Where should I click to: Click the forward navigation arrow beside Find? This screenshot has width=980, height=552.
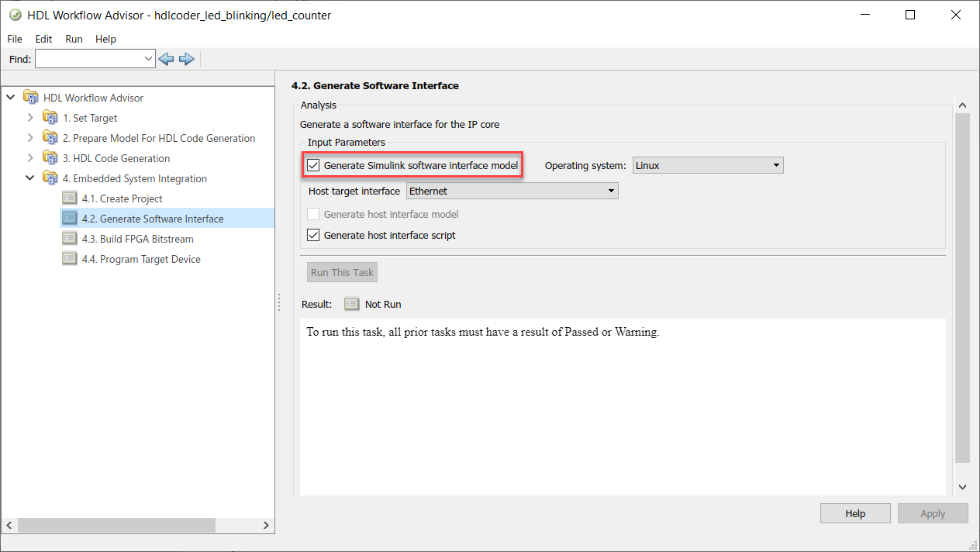pos(186,58)
